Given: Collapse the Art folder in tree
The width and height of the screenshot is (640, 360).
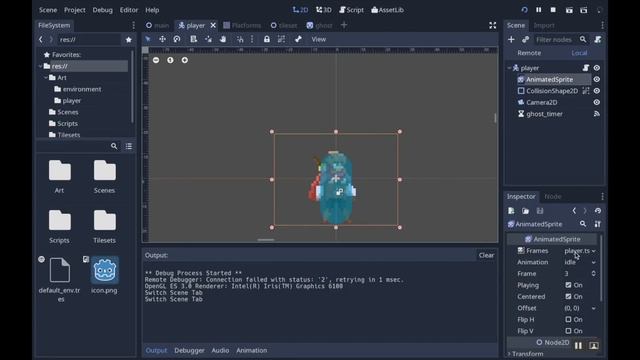Looking at the screenshot, I should tap(46, 78).
